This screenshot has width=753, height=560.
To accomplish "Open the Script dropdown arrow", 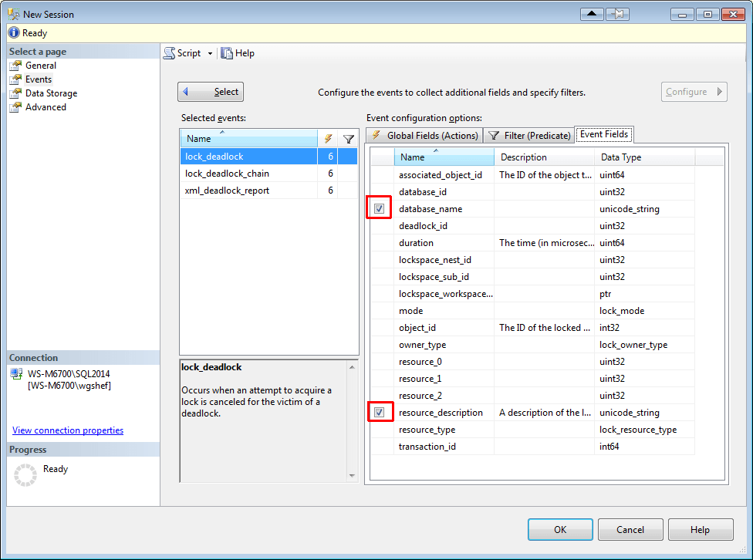I will (208, 52).
